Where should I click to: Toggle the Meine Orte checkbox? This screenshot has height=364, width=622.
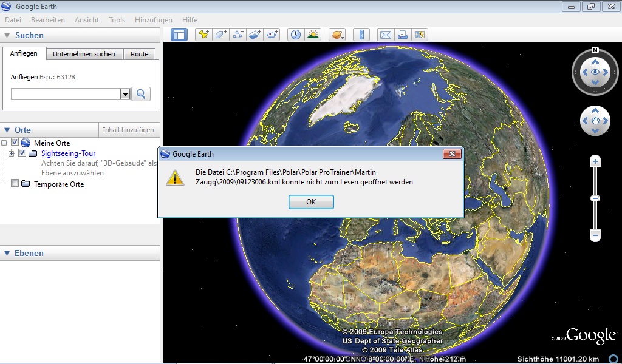tap(15, 143)
